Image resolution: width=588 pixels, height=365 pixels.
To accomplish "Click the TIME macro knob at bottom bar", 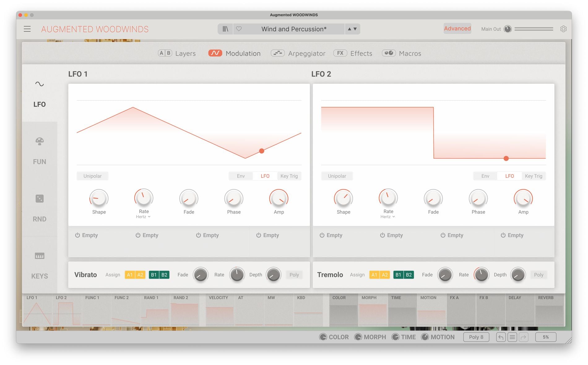I will [x=395, y=337].
